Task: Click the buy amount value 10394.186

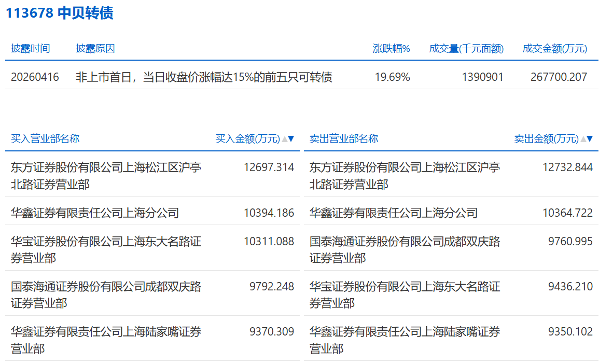Action: click(269, 213)
